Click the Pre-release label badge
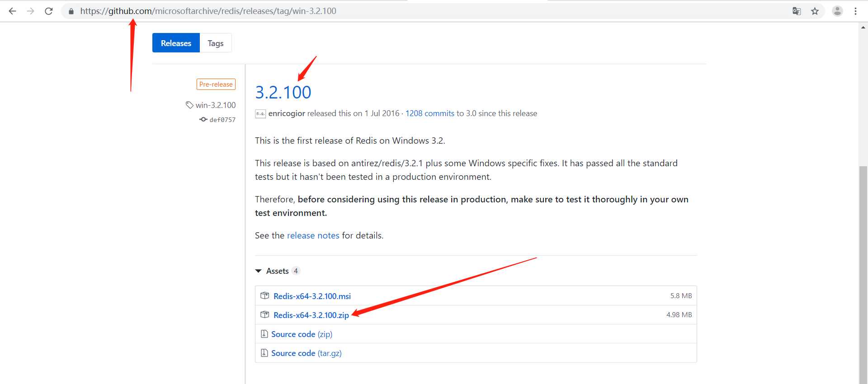This screenshot has width=868, height=384. (x=216, y=84)
